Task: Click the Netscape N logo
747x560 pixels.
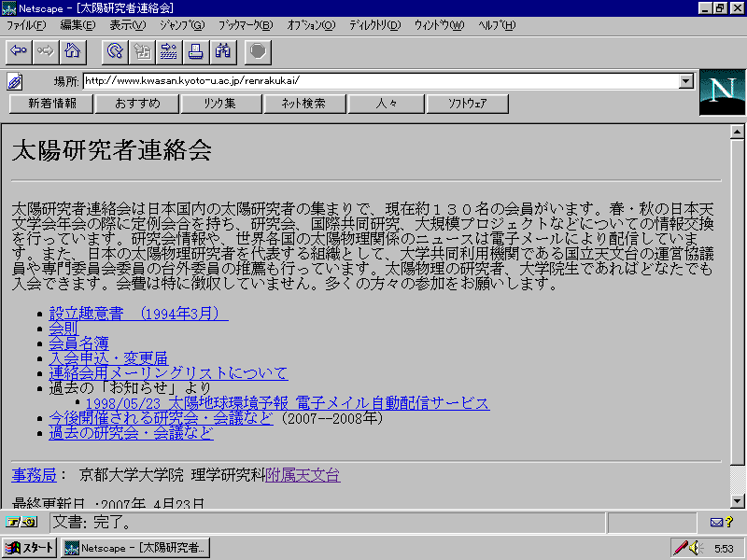Action: (722, 92)
